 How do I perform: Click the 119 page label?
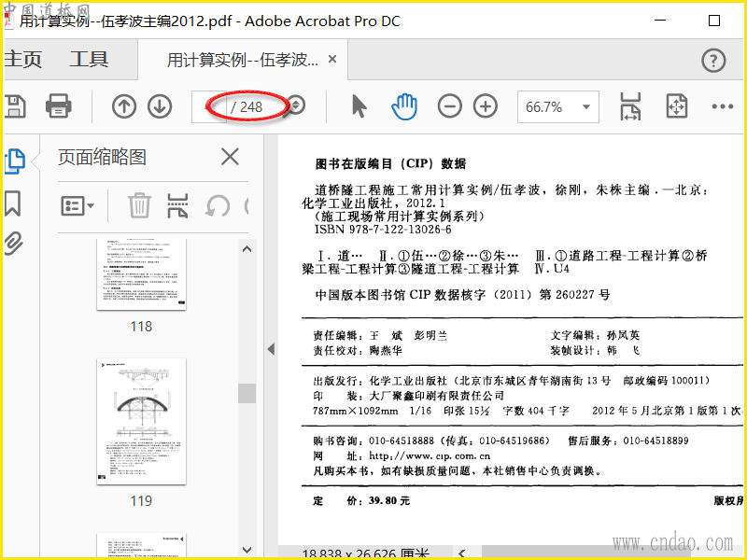click(x=142, y=500)
